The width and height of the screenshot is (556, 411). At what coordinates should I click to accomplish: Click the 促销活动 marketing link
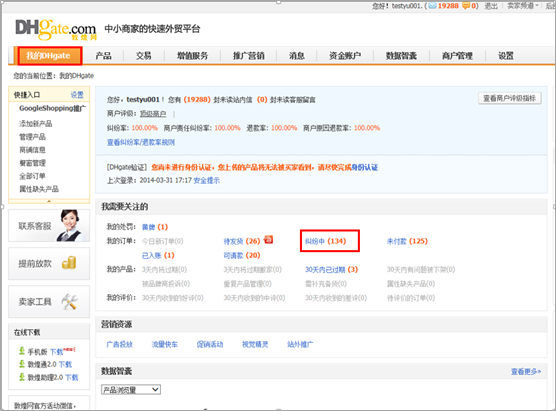210,344
